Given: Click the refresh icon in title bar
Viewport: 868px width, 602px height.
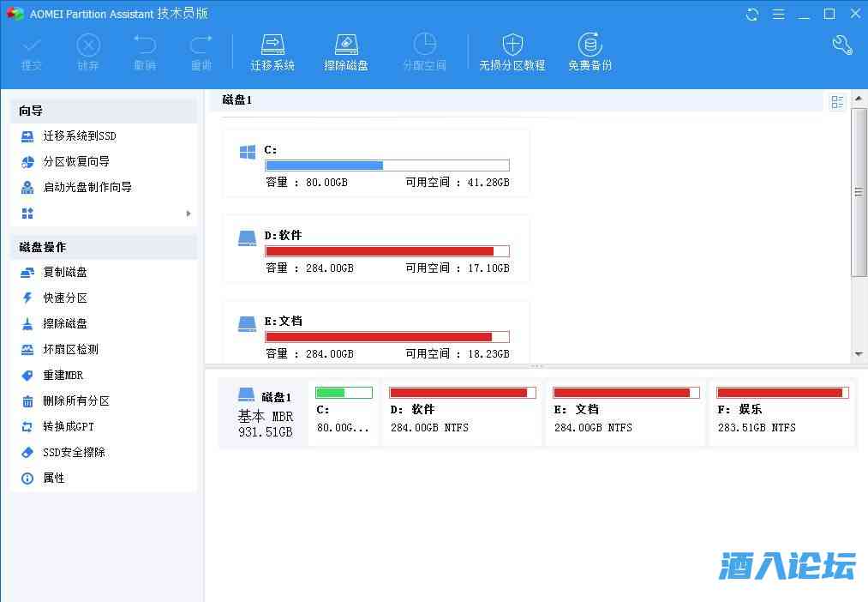Looking at the screenshot, I should tap(752, 14).
